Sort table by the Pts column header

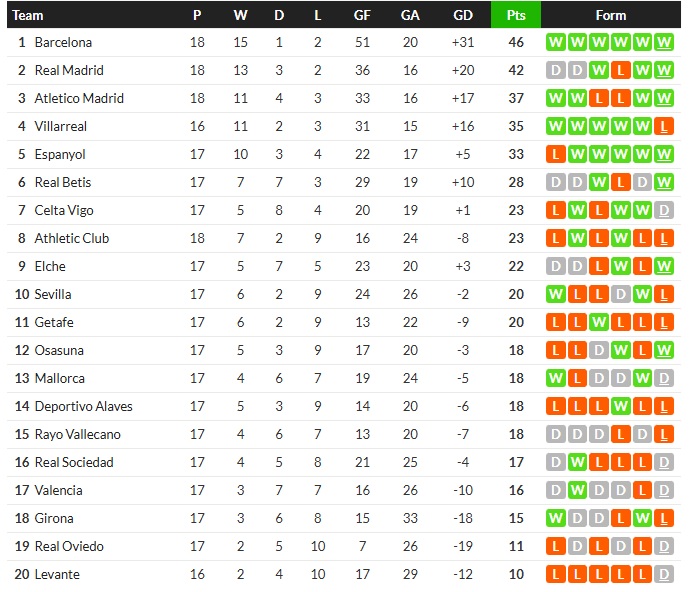(x=516, y=15)
